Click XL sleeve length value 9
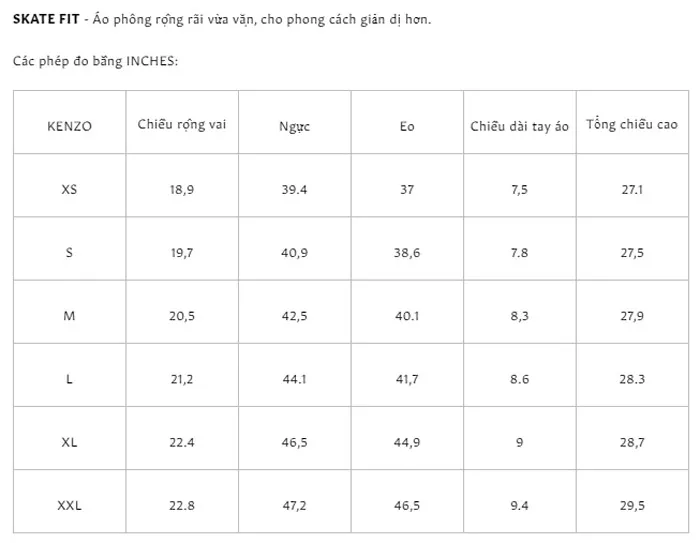The image size is (700, 543). pyautogui.click(x=519, y=443)
